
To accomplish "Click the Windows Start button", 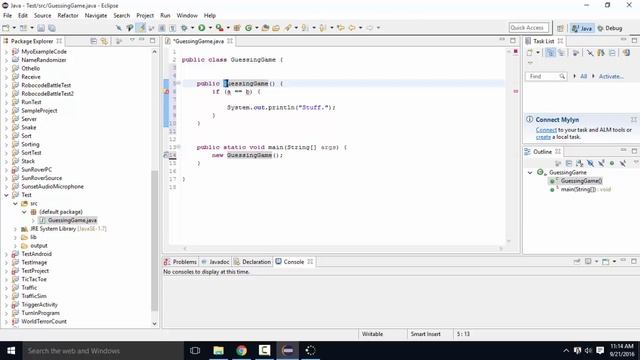I will (11, 351).
